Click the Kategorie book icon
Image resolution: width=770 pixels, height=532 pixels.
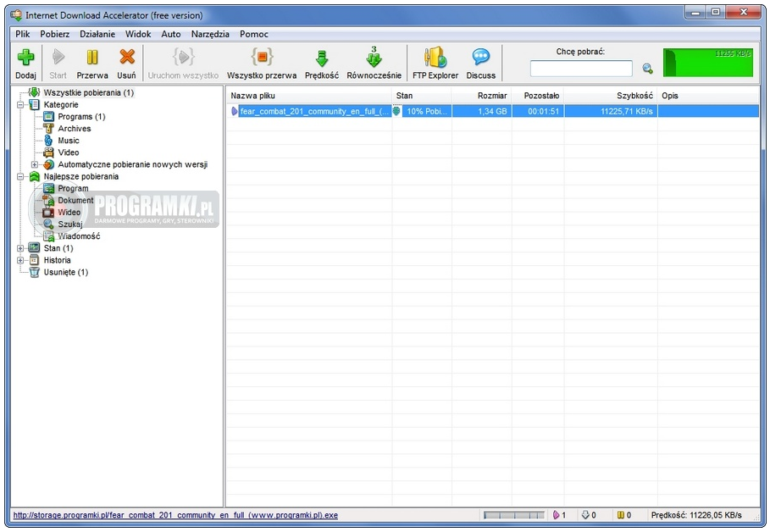(x=35, y=105)
